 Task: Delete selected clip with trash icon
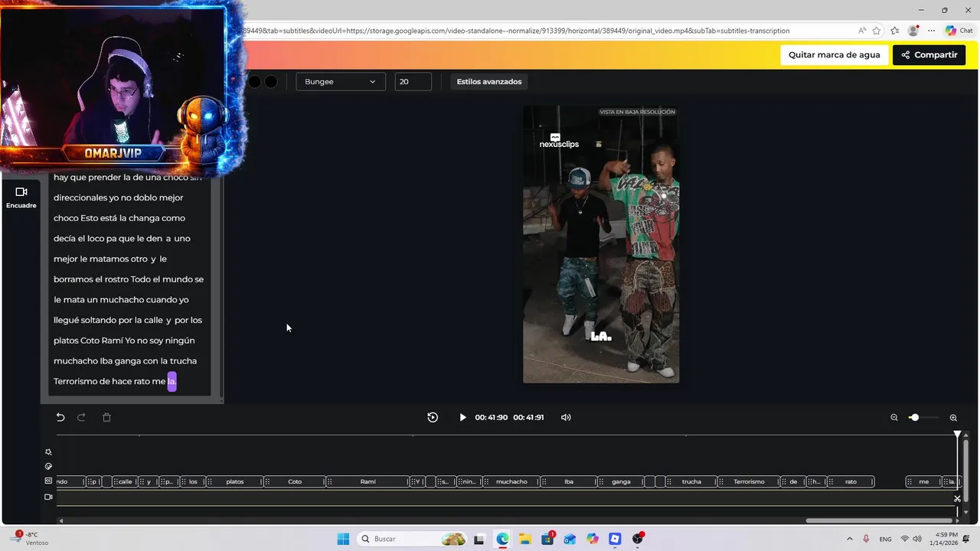click(x=106, y=417)
